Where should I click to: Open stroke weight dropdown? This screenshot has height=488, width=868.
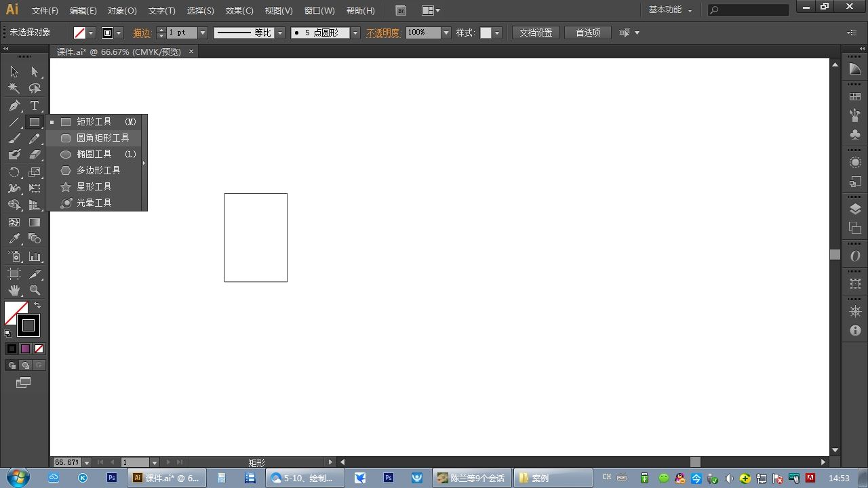point(203,33)
